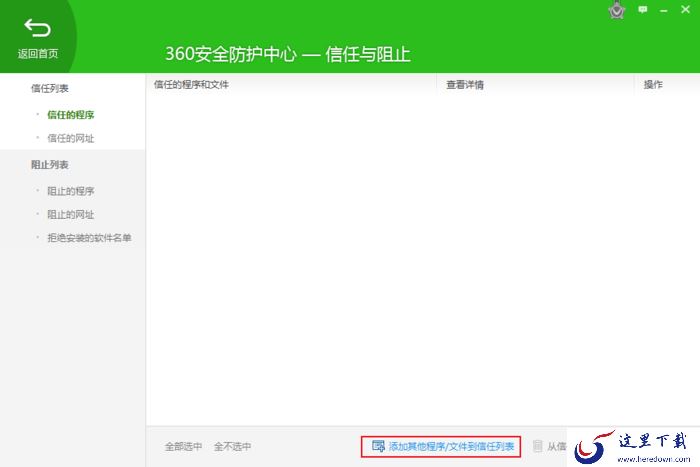Click 全部选中 to select all
The image size is (700, 467).
[183, 446]
